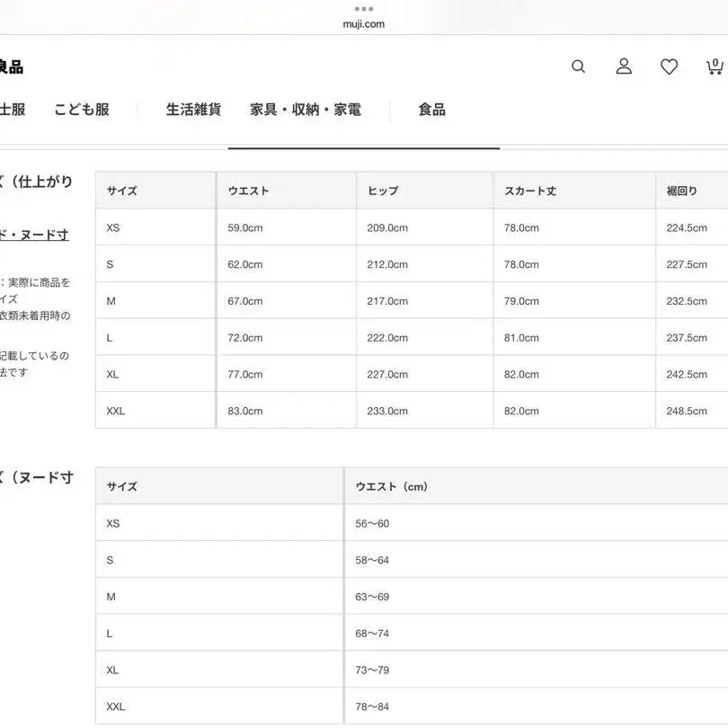The image size is (728, 728).
Task: Click the 232.5cm hem cell
Action: pos(692,301)
